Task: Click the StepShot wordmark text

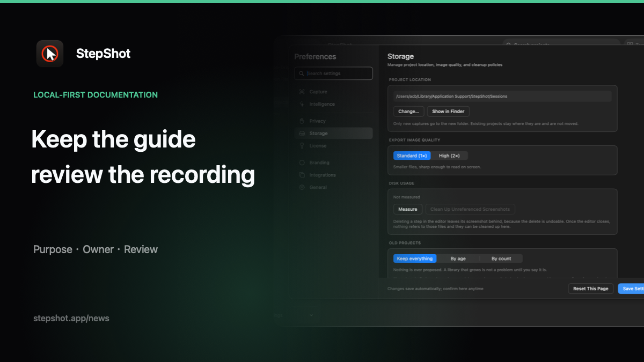Action: [104, 54]
